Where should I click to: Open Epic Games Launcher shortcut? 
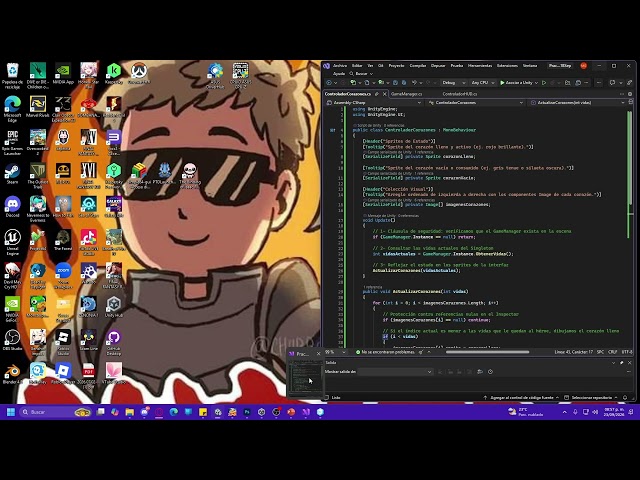pyautogui.click(x=12, y=142)
